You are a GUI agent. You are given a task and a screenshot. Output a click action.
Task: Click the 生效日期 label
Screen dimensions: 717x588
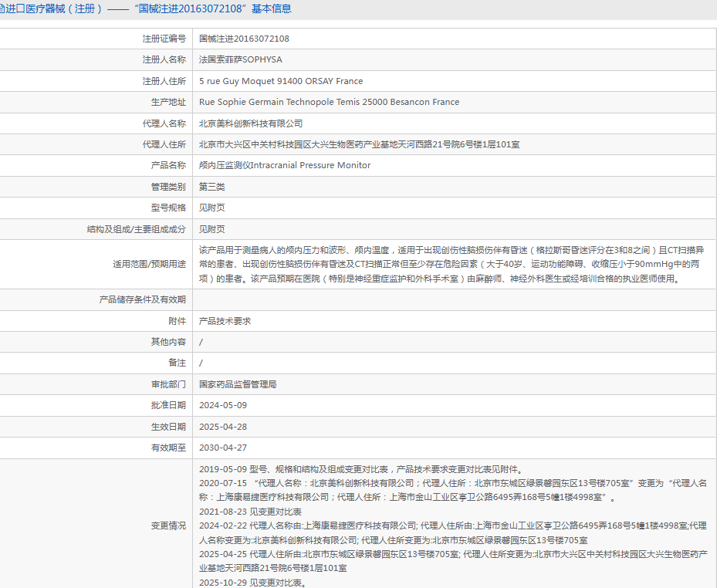(168, 427)
